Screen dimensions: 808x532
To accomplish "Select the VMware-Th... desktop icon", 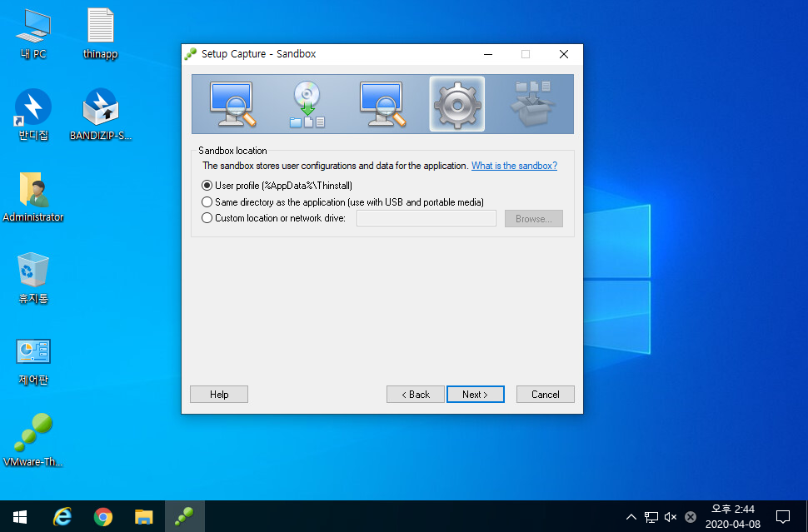I will point(33,440).
